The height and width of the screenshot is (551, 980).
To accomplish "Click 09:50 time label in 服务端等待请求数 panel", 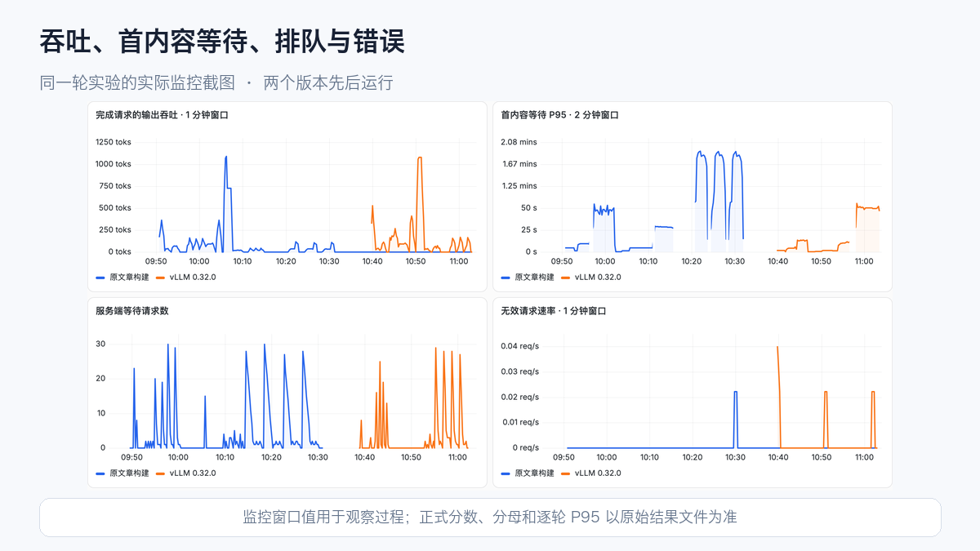I will point(131,457).
